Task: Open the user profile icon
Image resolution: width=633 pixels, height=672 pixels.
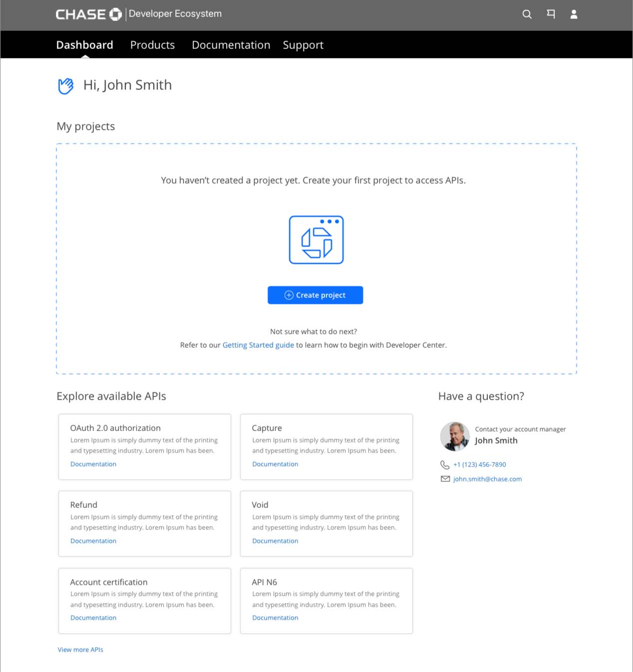Action: click(574, 14)
